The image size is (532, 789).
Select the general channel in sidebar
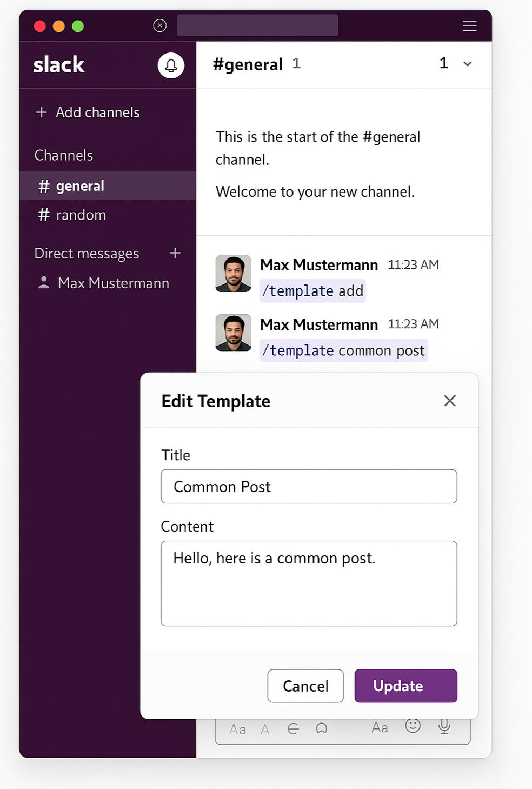click(x=80, y=186)
